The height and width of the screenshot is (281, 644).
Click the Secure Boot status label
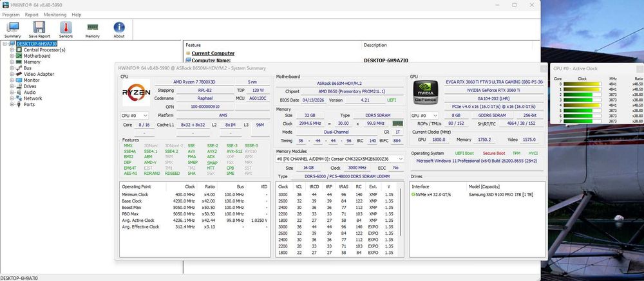pyautogui.click(x=494, y=154)
